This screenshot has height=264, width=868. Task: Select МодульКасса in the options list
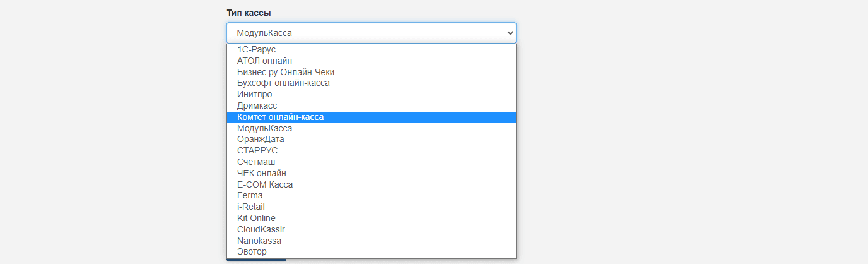(264, 128)
